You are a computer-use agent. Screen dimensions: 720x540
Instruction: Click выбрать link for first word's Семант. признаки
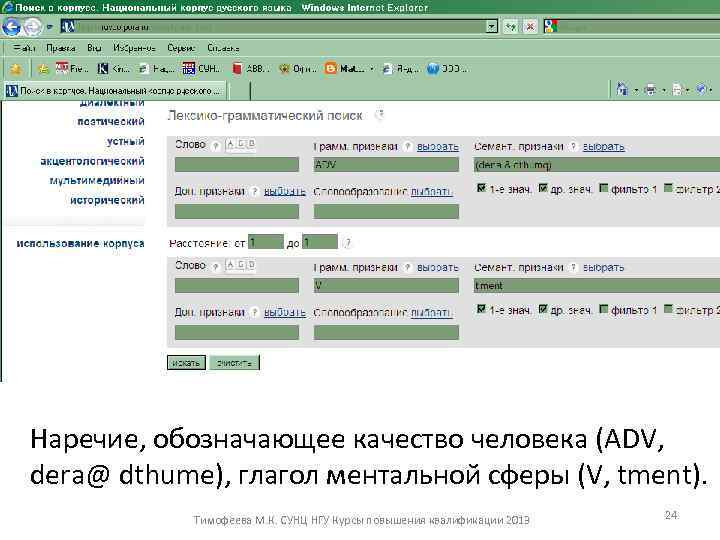603,146
